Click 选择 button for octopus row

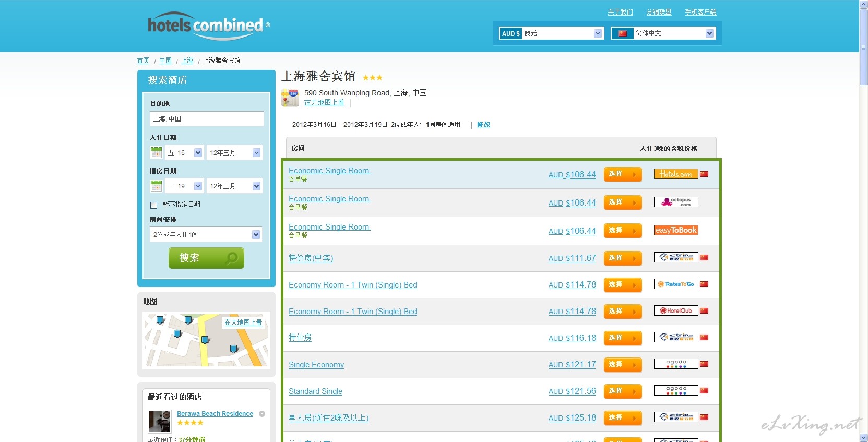click(x=623, y=202)
